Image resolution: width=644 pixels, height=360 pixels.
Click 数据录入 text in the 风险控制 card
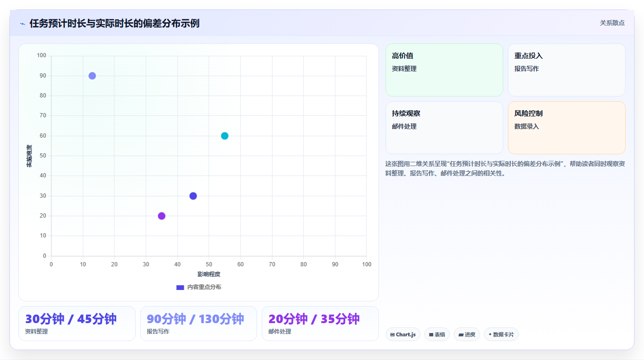click(x=526, y=126)
